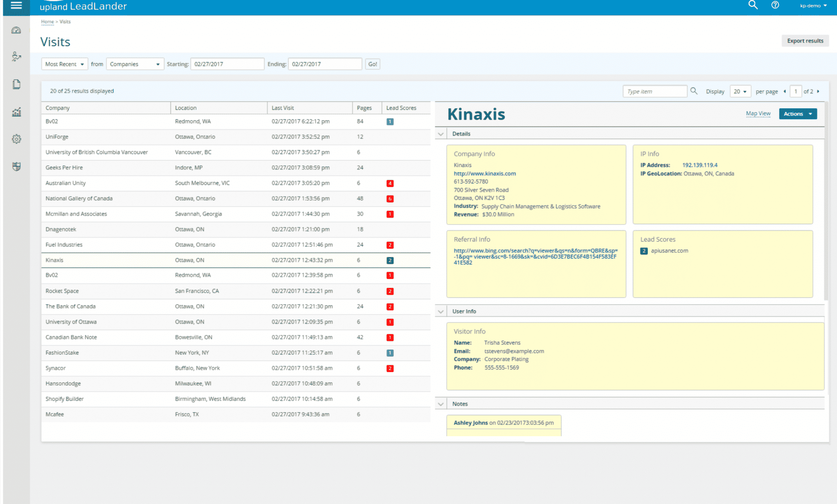The height and width of the screenshot is (504, 837).
Task: Click apiusanet.com score badge in Lead Scores
Action: (x=644, y=251)
